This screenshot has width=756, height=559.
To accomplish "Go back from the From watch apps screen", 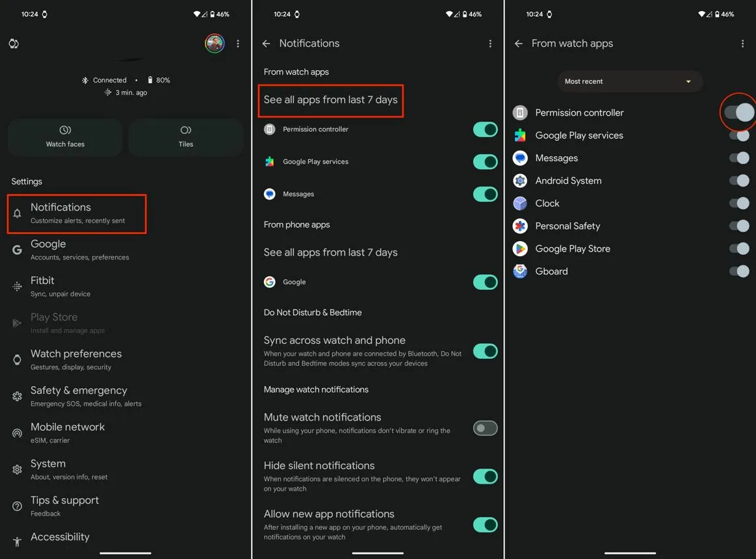I will click(519, 44).
